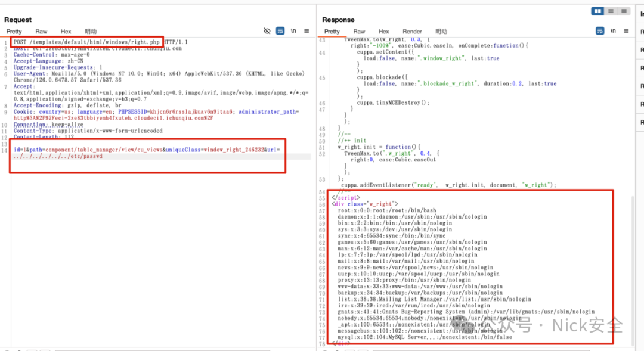Viewport: 644px width, 351px height.
Task: Toggle non-printable characters eye icon in Request
Action: pyautogui.click(x=267, y=31)
